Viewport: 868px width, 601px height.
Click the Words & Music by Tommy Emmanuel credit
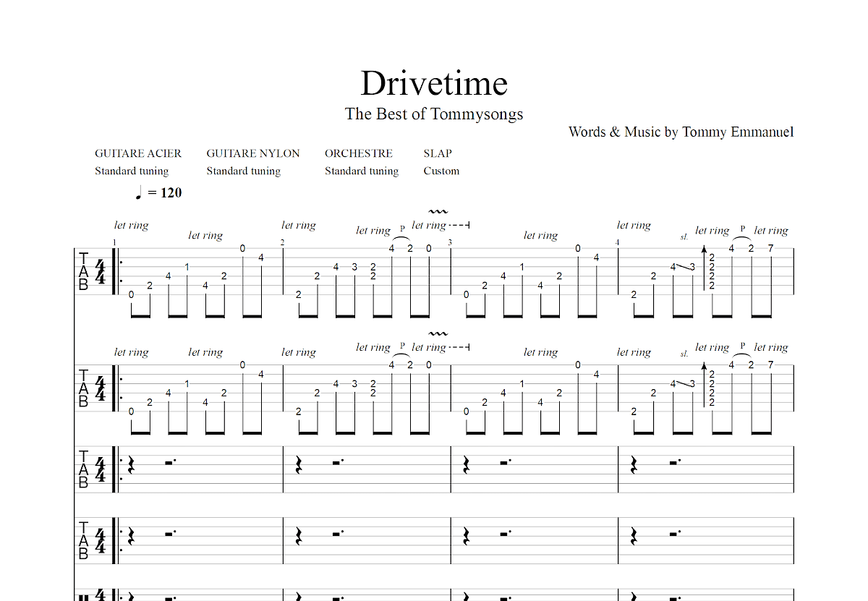(681, 132)
